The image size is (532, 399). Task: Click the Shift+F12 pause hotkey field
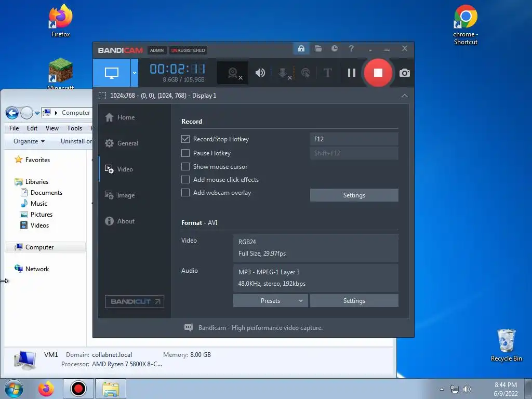pyautogui.click(x=354, y=153)
